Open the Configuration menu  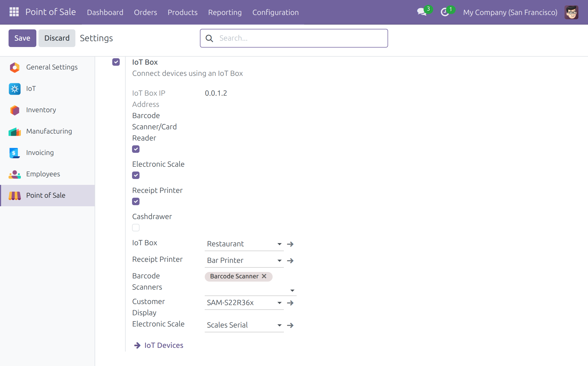[276, 12]
